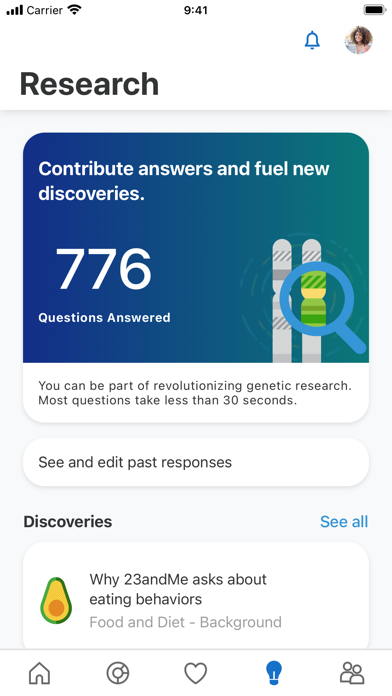
Task: Tap the battery status indicator
Action: pos(375,10)
